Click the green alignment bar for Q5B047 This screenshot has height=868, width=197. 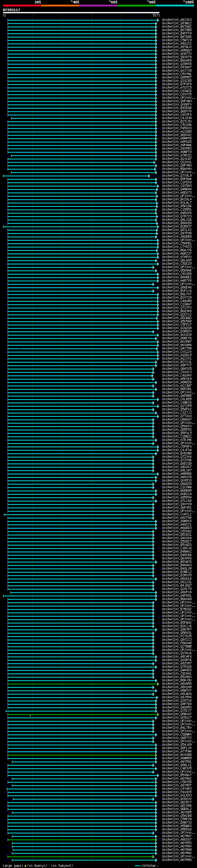pos(83,714)
